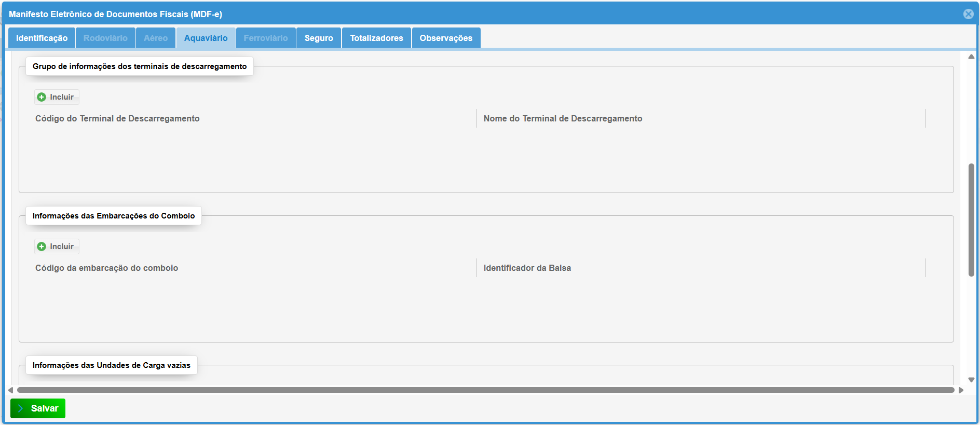Click horizontal scrollbar left arrow
Viewport: 980px width, 425px height.
click(10, 390)
